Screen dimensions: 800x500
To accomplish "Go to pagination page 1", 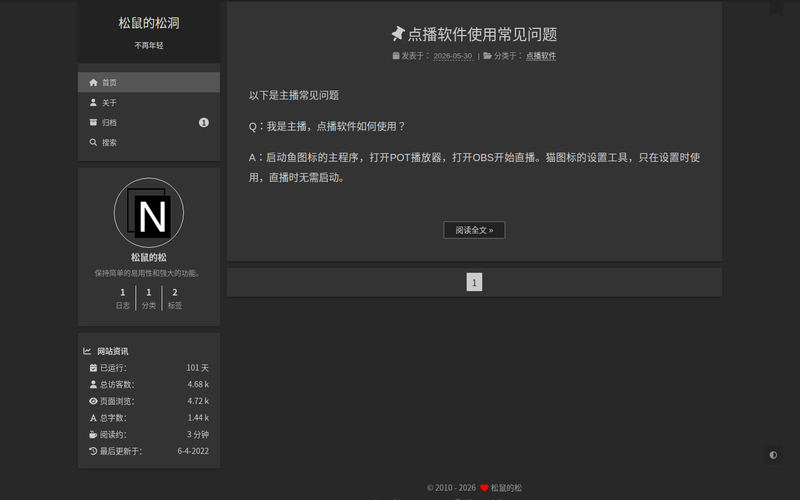I will click(474, 282).
